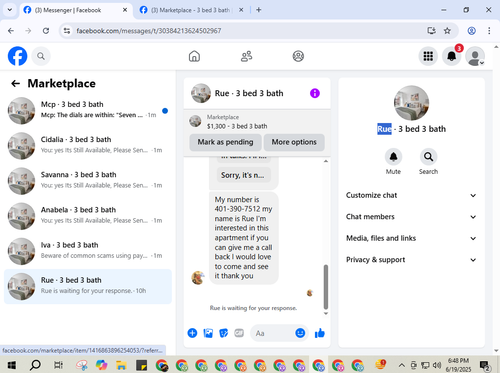Reload the page button

point(46,31)
